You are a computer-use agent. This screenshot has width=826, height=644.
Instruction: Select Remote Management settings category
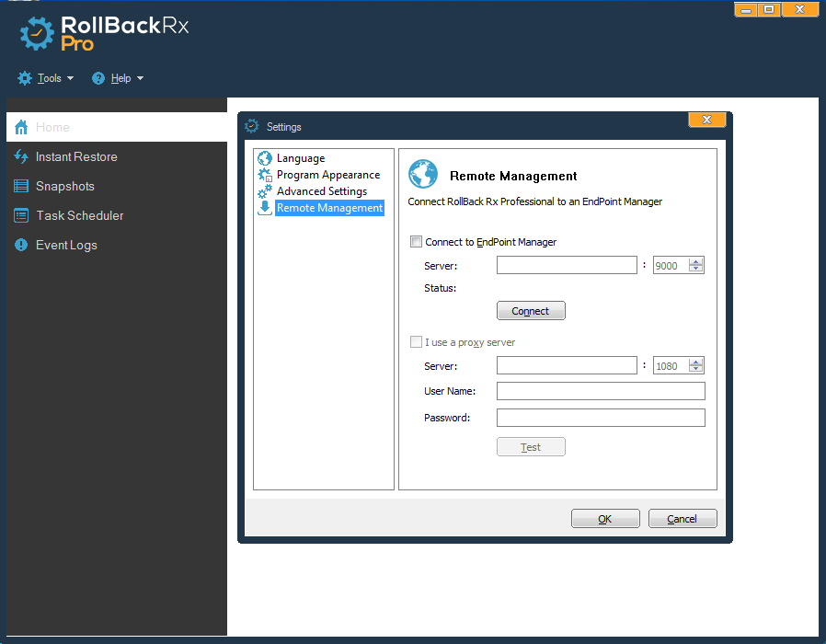pyautogui.click(x=330, y=208)
